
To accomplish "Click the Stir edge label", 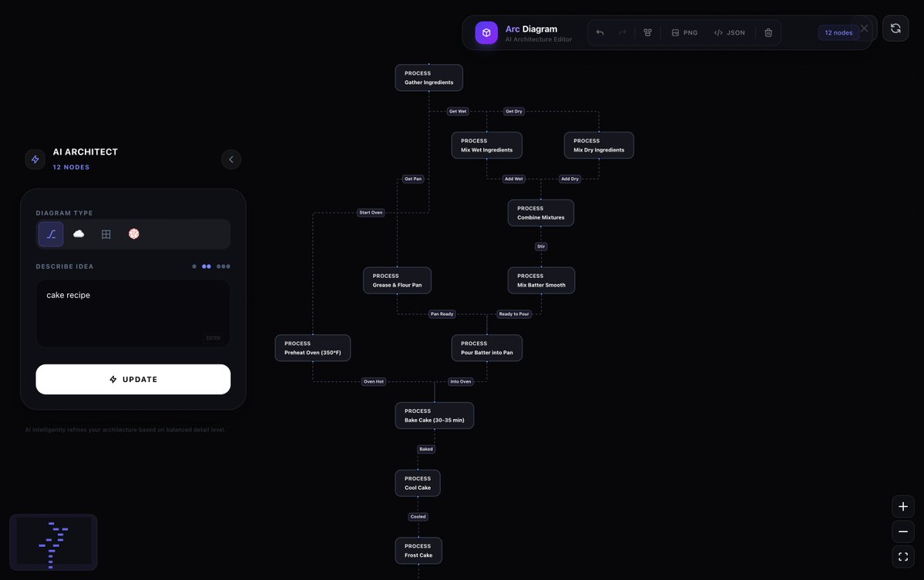I will (x=541, y=246).
